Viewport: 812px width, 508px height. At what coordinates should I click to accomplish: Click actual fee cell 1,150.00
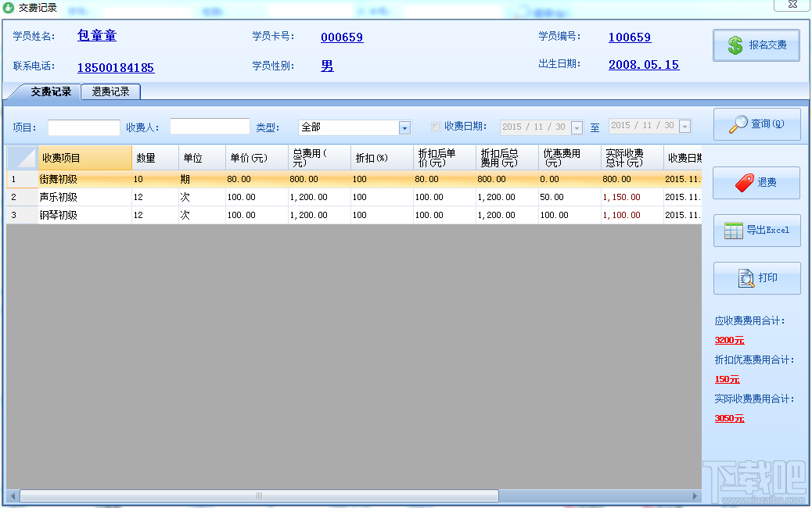tap(632, 197)
